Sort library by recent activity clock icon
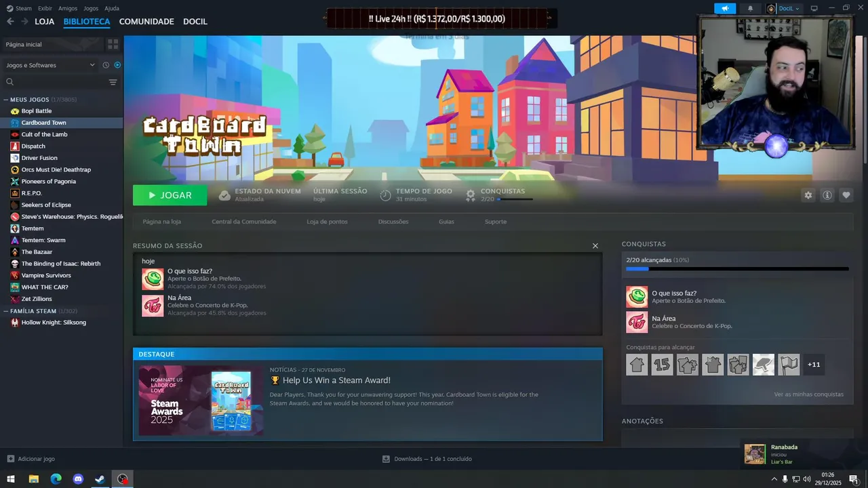Image resolution: width=868 pixels, height=488 pixels. coord(106,65)
